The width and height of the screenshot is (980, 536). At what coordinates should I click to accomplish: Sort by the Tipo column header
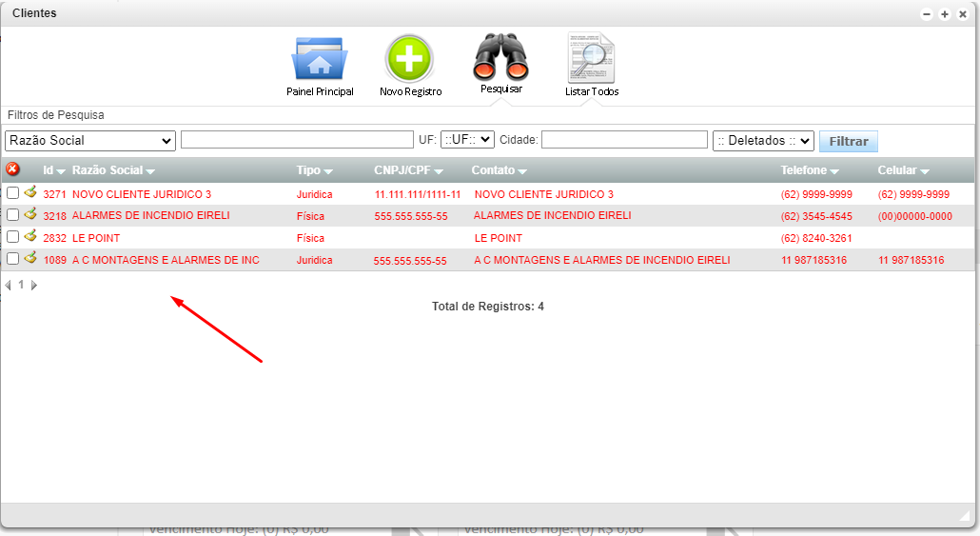(x=314, y=170)
